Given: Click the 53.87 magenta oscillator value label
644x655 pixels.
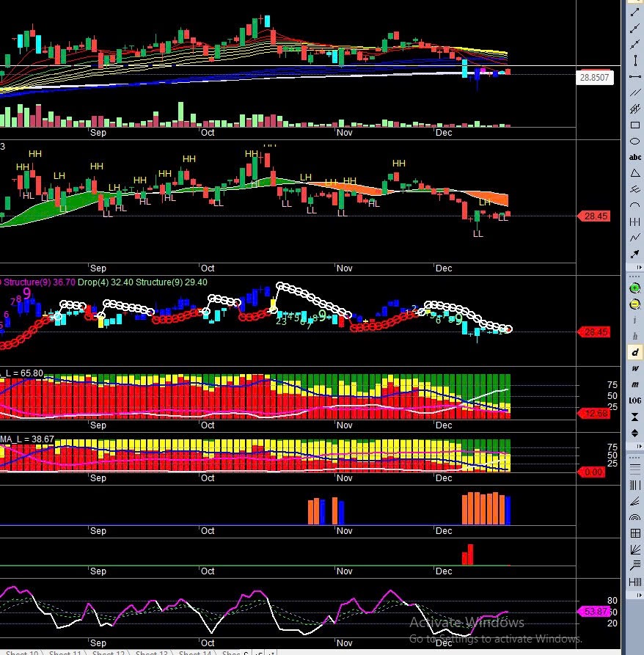Looking at the screenshot, I should pos(593,611).
